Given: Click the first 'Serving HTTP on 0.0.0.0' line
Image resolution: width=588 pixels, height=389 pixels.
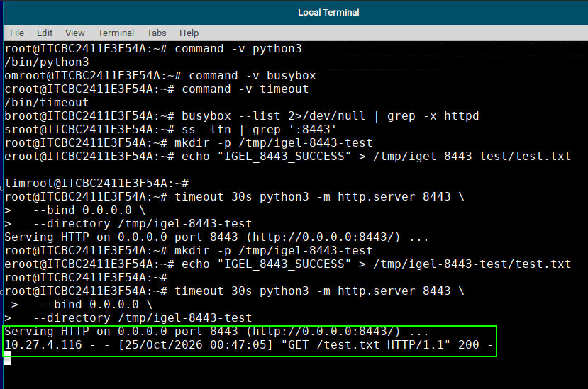Looking at the screenshot, I should 217,237.
